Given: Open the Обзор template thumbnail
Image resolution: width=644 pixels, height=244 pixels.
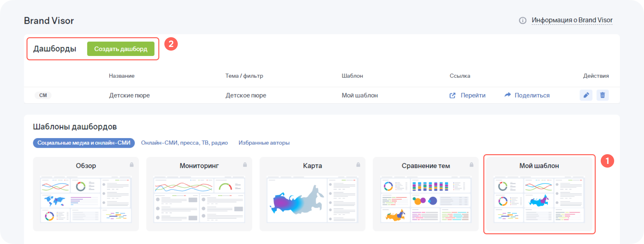Looking at the screenshot, I should pos(86,199).
